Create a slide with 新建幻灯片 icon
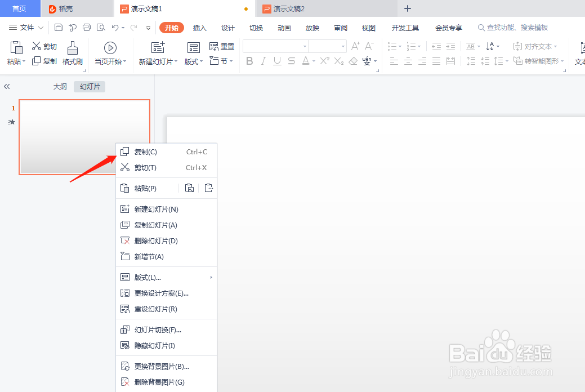585x392 pixels. pyautogui.click(x=158, y=47)
